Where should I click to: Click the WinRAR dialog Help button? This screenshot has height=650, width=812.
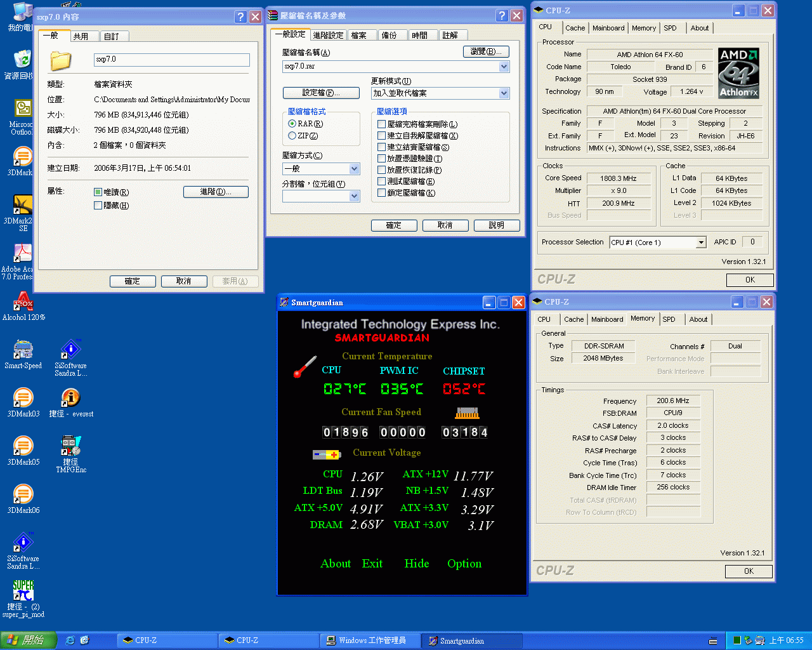[497, 225]
